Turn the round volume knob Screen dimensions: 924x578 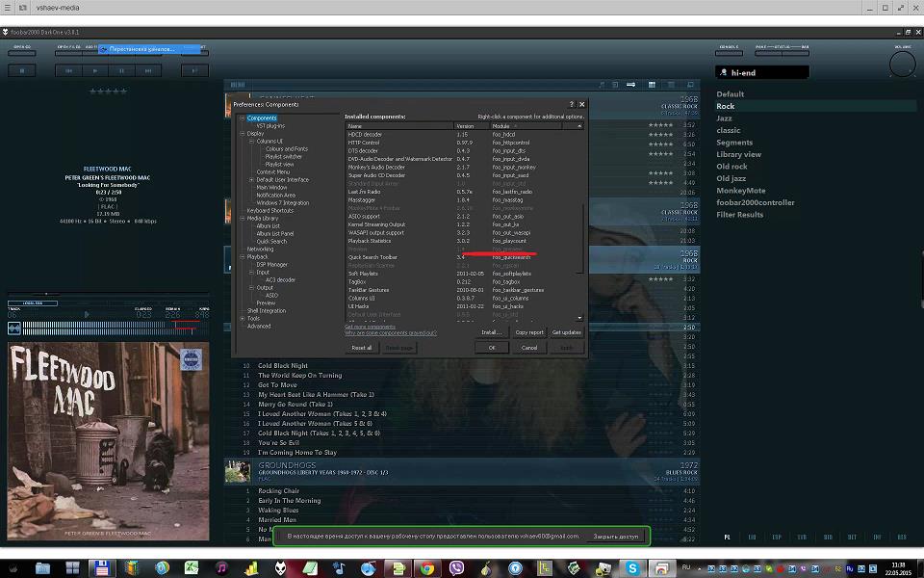902,66
